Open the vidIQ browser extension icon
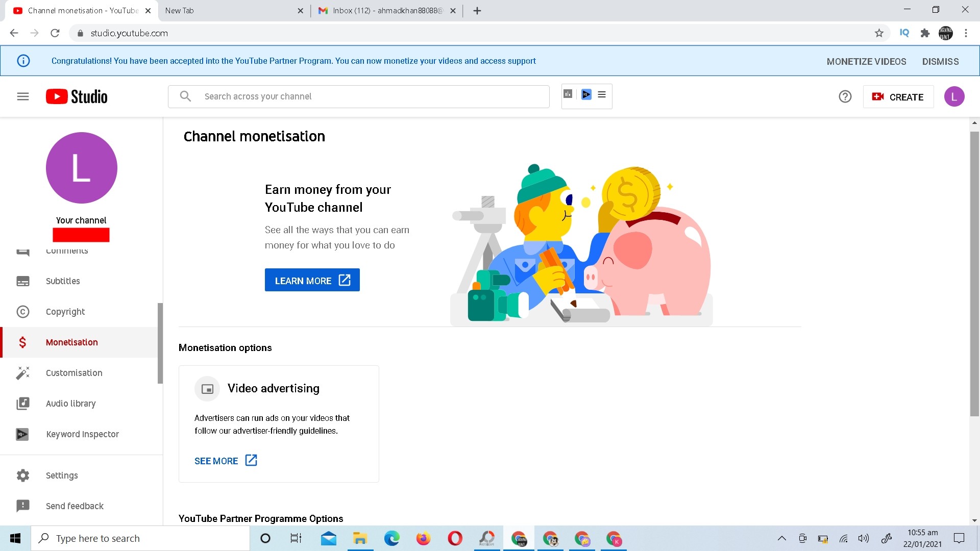Image resolution: width=980 pixels, height=551 pixels. click(904, 33)
